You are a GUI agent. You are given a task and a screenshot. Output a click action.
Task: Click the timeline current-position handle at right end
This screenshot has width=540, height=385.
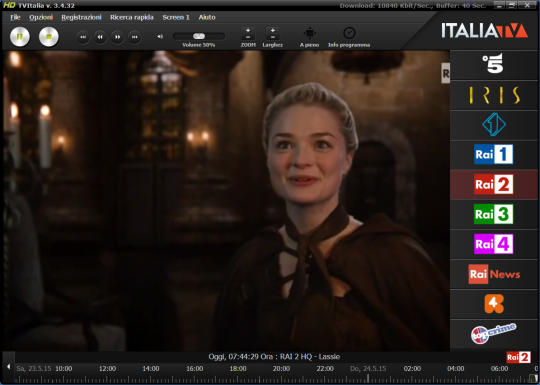[x=534, y=378]
